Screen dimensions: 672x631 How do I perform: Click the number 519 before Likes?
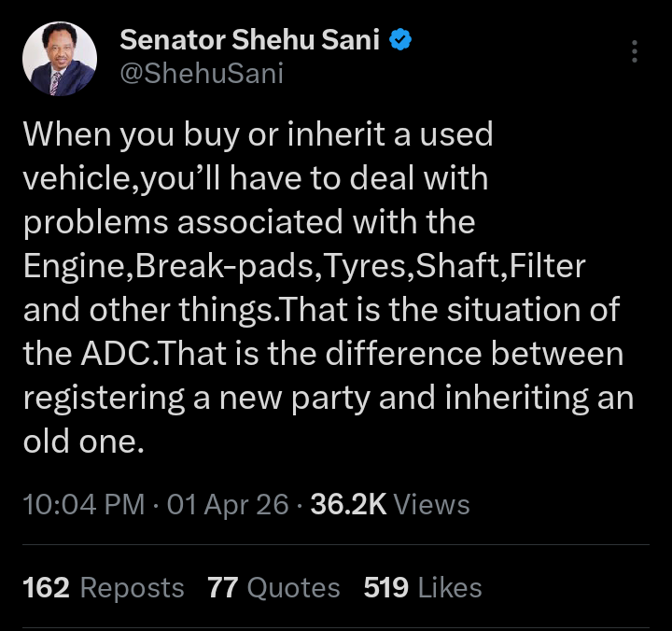click(x=386, y=587)
